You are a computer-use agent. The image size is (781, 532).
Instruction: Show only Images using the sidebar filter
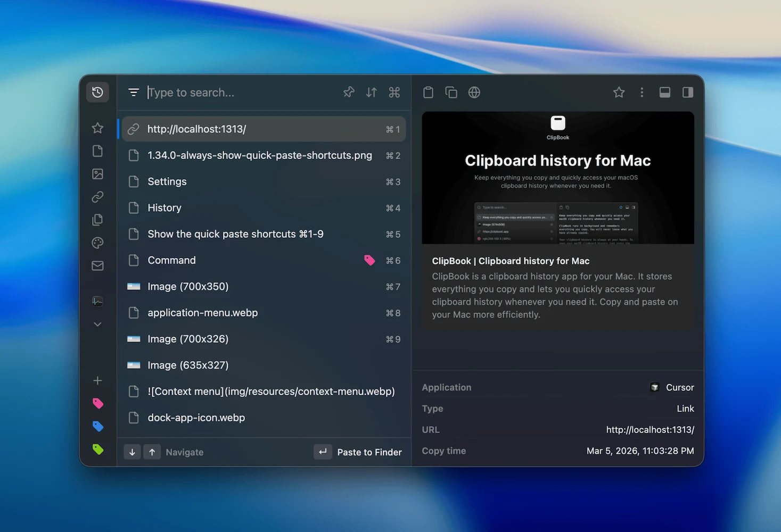coord(97,173)
